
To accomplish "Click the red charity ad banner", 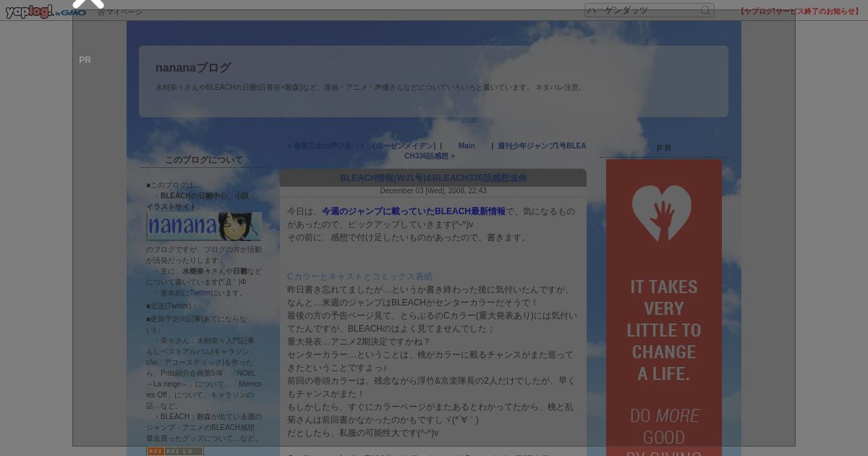I will [664, 308].
